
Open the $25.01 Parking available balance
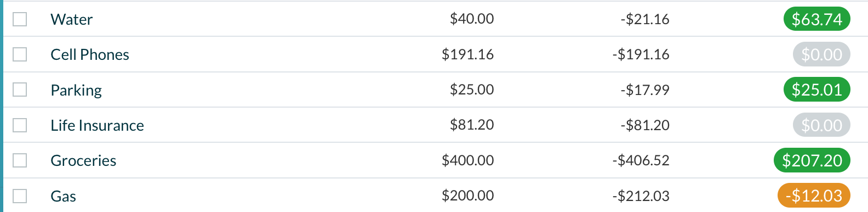click(x=816, y=90)
